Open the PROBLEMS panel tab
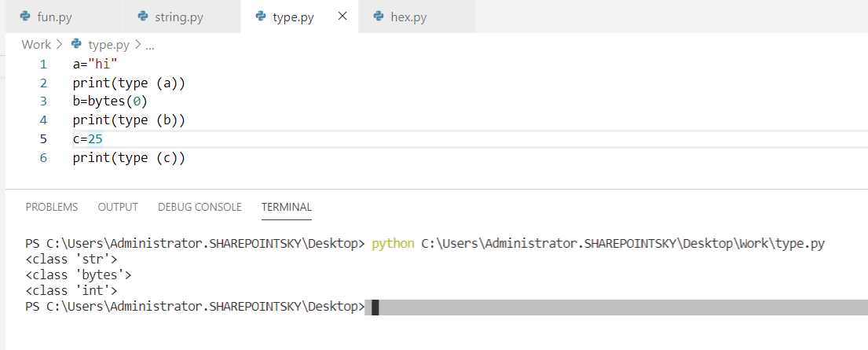 (x=52, y=207)
